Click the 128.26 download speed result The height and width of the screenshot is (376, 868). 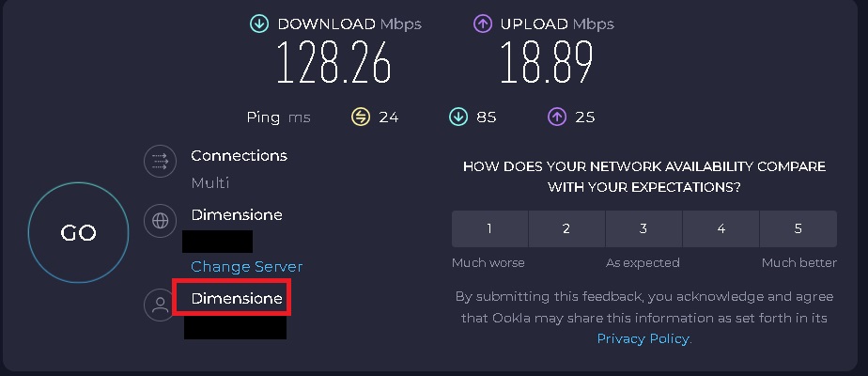tap(333, 64)
